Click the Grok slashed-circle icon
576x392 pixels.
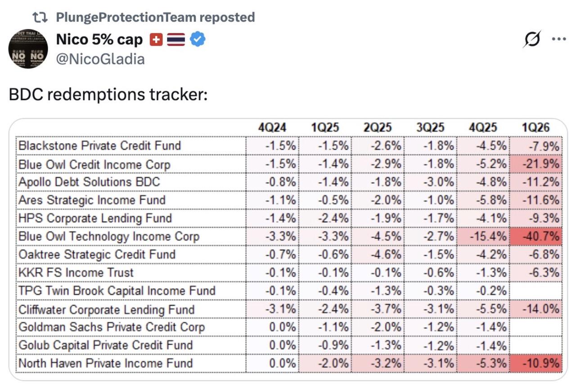pyautogui.click(x=532, y=40)
